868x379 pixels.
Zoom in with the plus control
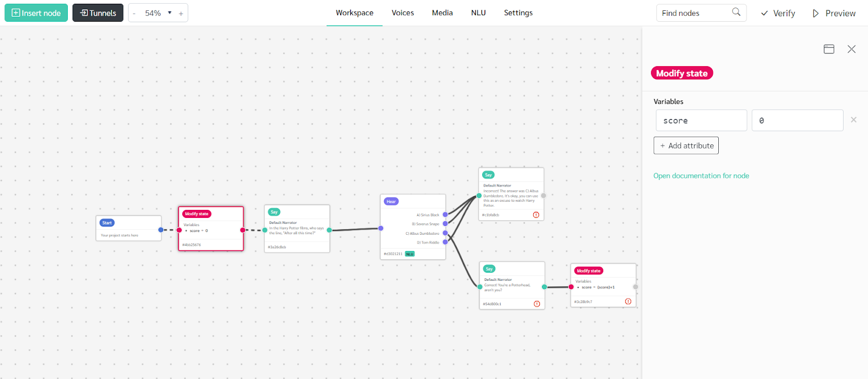click(181, 14)
